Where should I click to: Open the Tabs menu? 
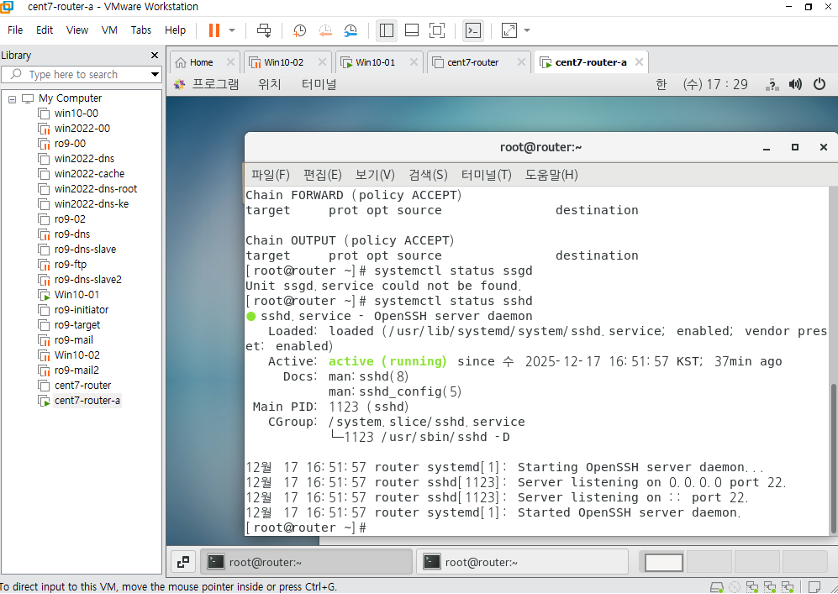click(141, 30)
